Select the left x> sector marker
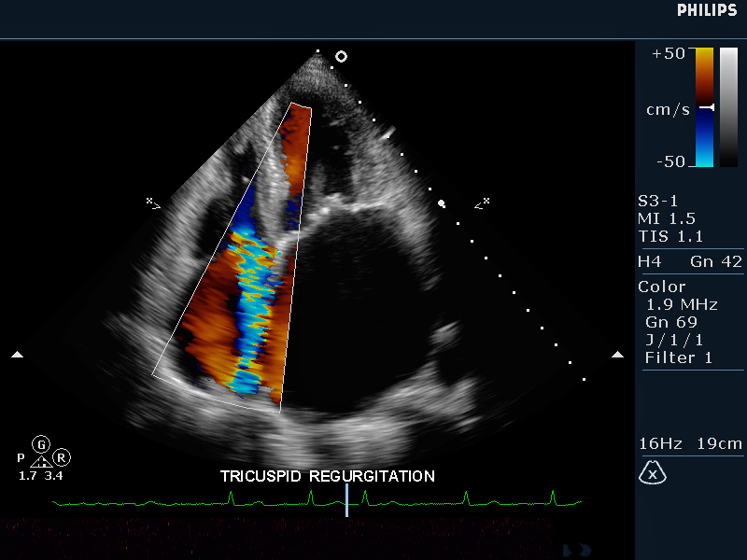747x560 pixels. [x=153, y=203]
